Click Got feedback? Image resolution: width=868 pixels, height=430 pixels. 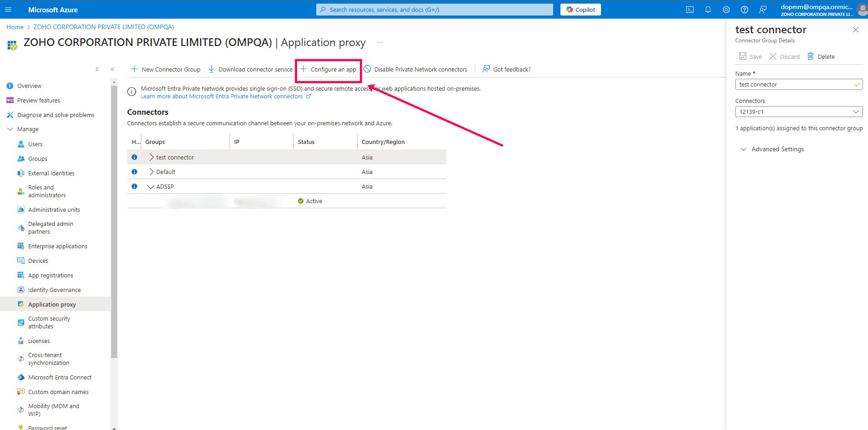[507, 69]
